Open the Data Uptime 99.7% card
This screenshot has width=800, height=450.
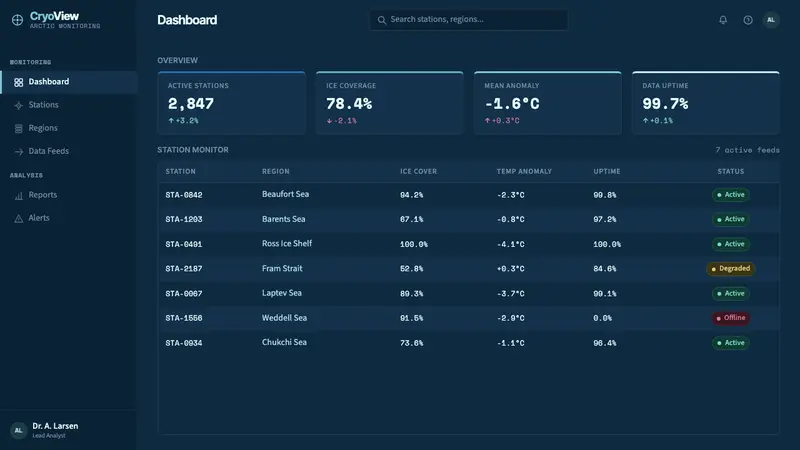click(x=706, y=103)
